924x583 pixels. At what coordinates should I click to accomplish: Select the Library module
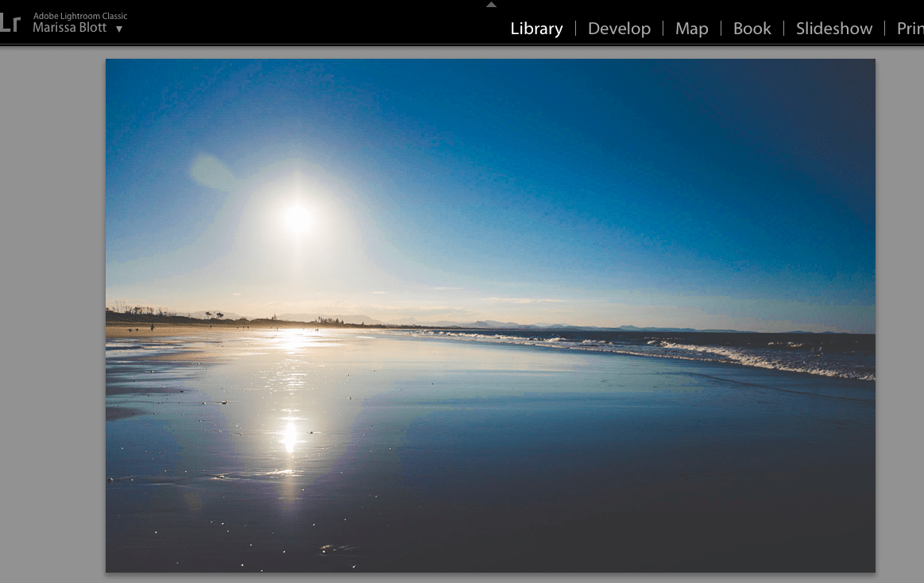click(535, 28)
